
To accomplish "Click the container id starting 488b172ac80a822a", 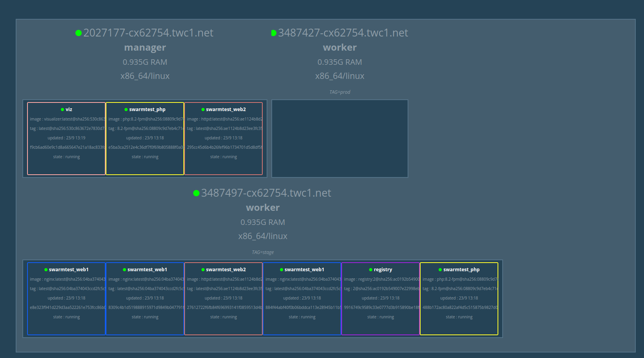I will 460,307.
